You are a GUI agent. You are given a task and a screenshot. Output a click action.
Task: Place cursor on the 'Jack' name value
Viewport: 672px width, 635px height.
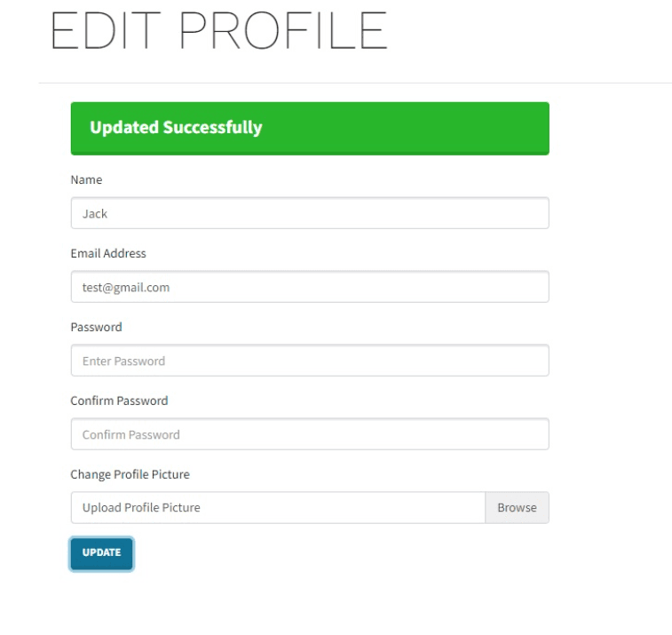click(95, 213)
